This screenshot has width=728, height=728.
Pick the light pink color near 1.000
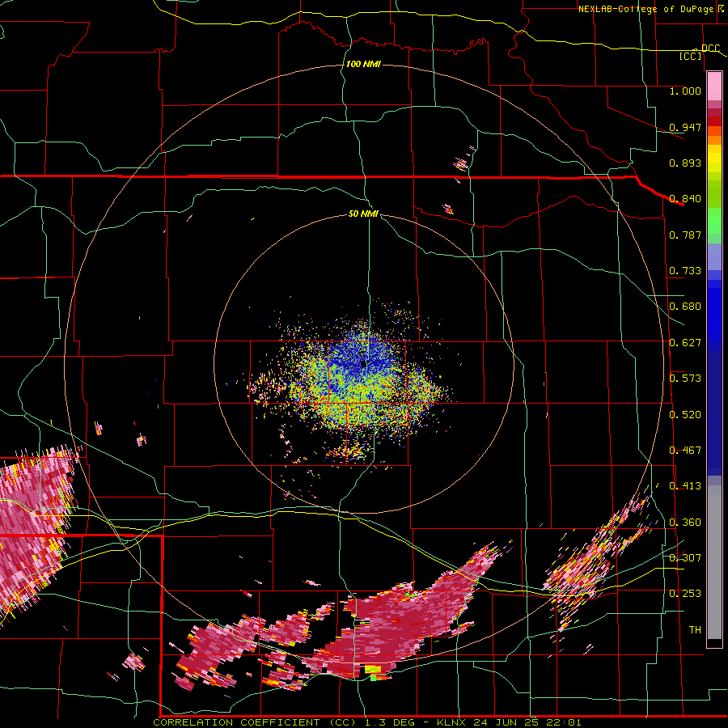pos(714,86)
